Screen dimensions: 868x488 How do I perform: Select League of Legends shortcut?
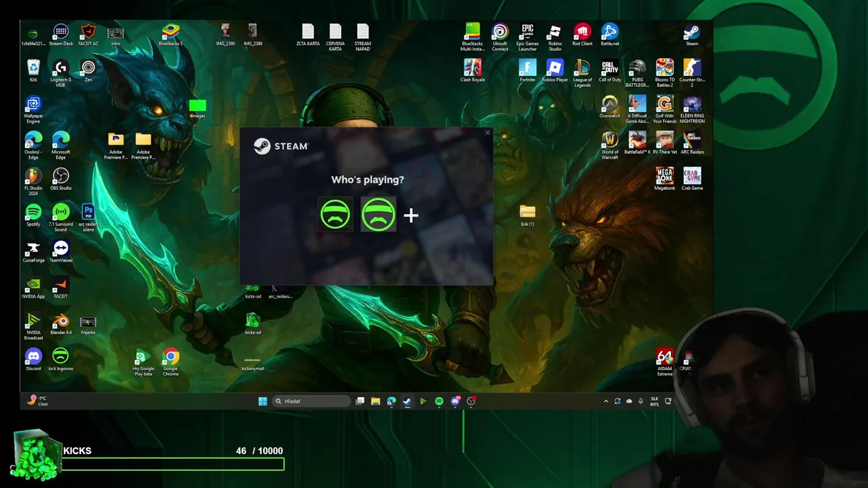pyautogui.click(x=582, y=74)
